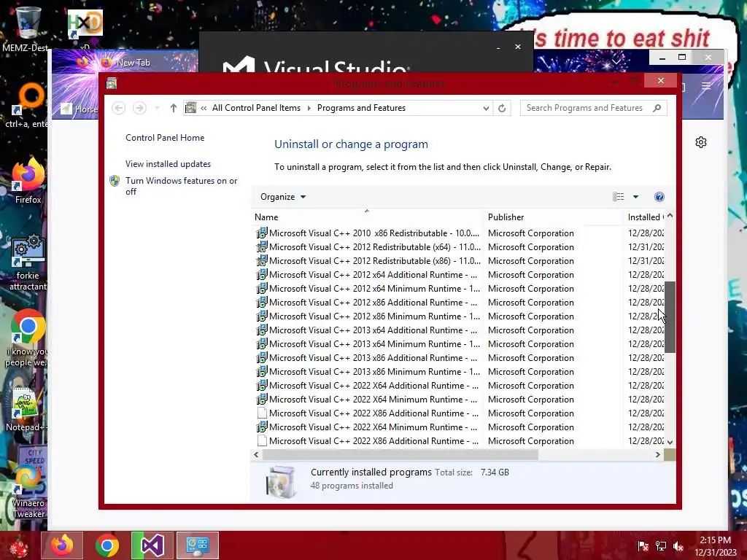Click the Control Panel icon in address bar
Image resolution: width=747 pixels, height=560 pixels.
(190, 108)
